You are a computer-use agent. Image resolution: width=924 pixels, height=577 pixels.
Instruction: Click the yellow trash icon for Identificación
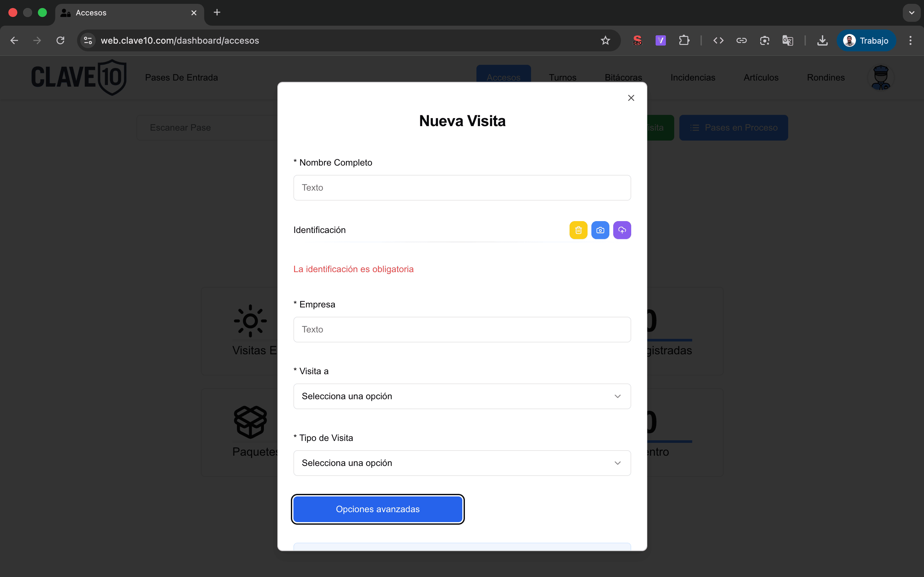coord(578,230)
